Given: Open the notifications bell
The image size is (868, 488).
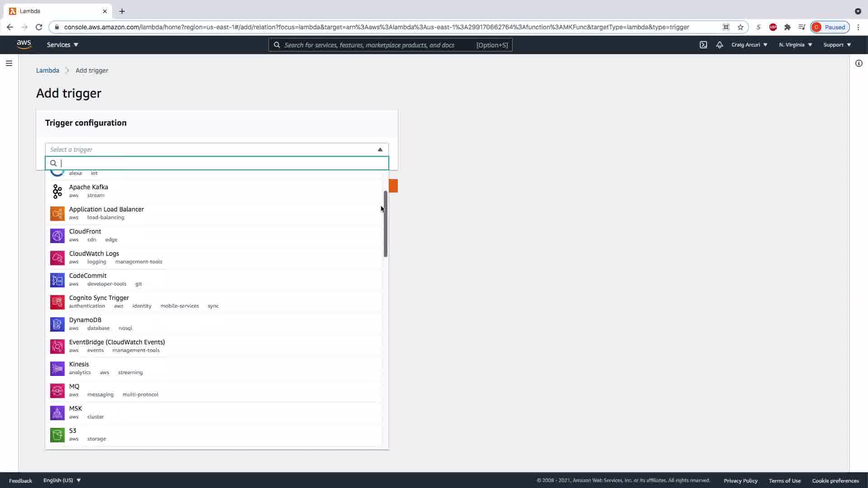Looking at the screenshot, I should click(x=719, y=45).
